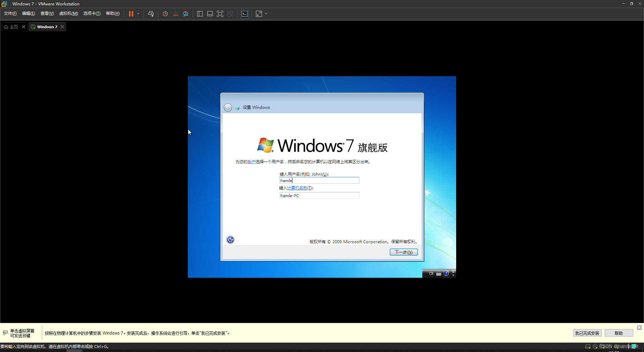Focus the username field containing hamle
The width and height of the screenshot is (644, 352).
pyautogui.click(x=319, y=180)
